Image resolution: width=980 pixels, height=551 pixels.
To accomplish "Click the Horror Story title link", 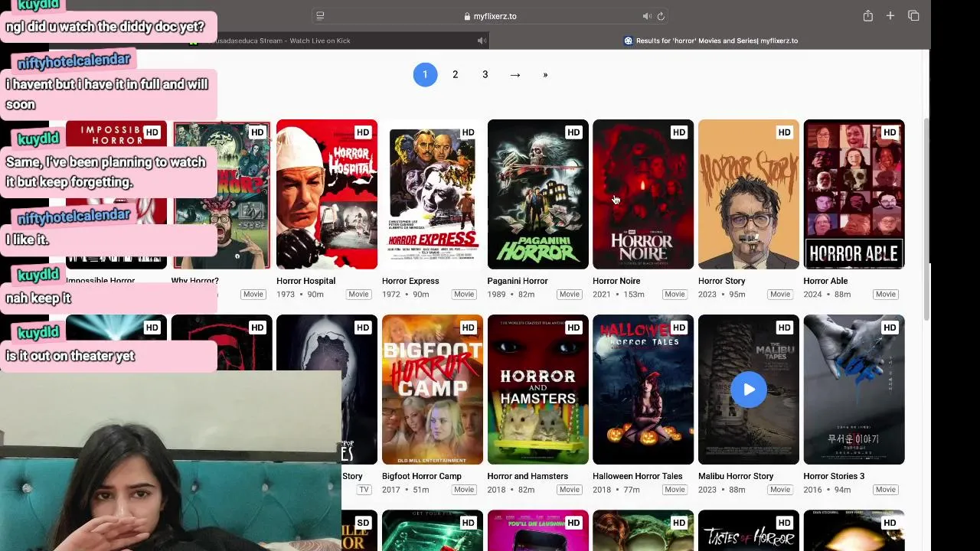I will click(721, 281).
